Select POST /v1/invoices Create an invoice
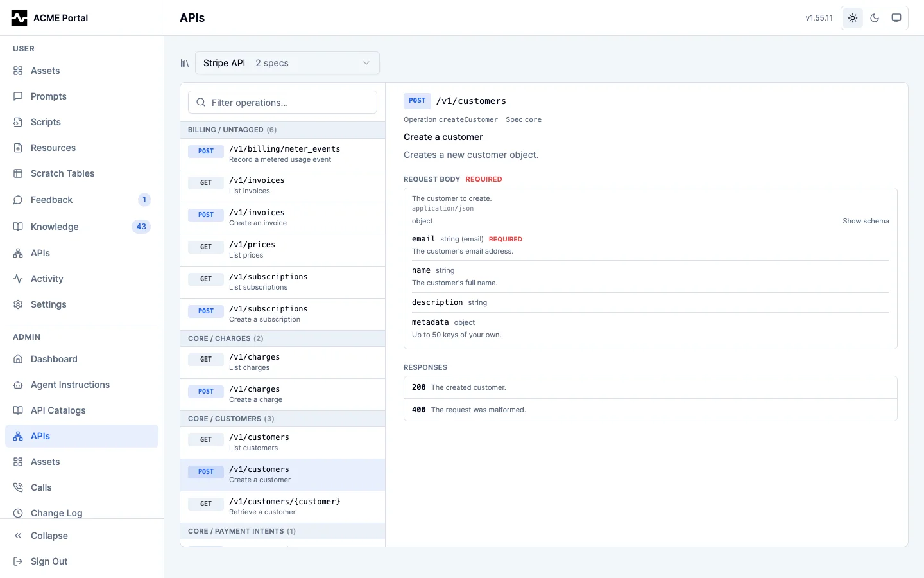Screen dimensions: 924x578 click(282, 218)
